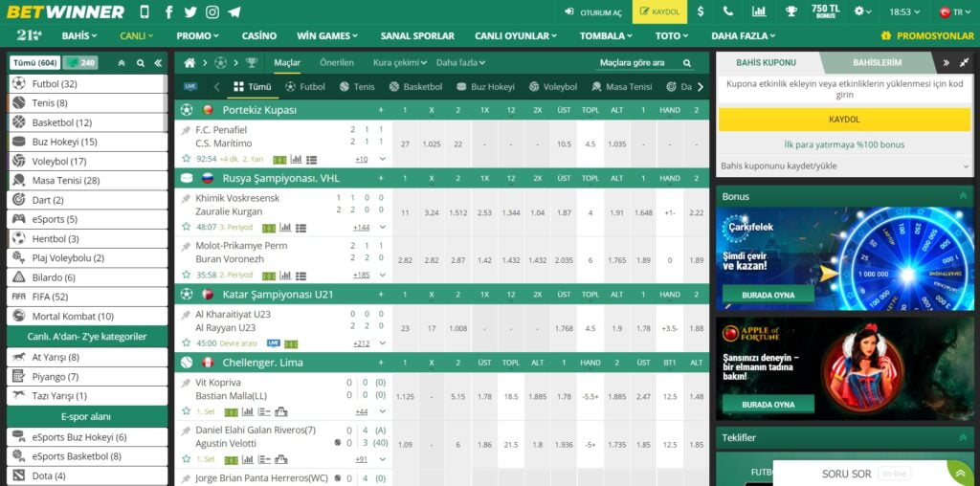Image resolution: width=980 pixels, height=486 pixels.
Task: Open the Instagram icon in header
Action: pyautogui.click(x=212, y=11)
